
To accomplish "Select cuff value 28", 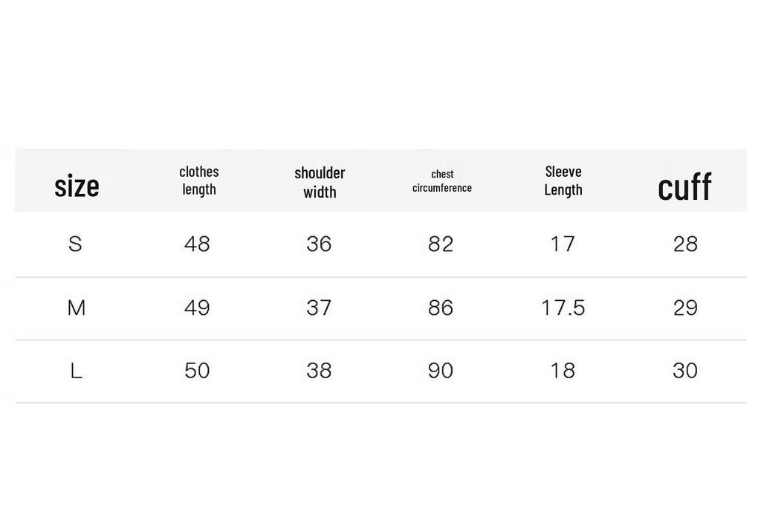I will click(x=685, y=244).
